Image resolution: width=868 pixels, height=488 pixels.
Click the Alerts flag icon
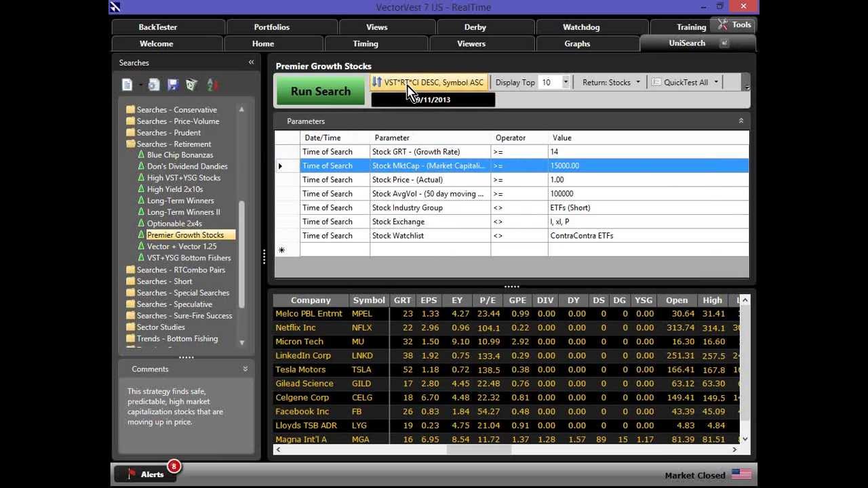click(x=132, y=474)
